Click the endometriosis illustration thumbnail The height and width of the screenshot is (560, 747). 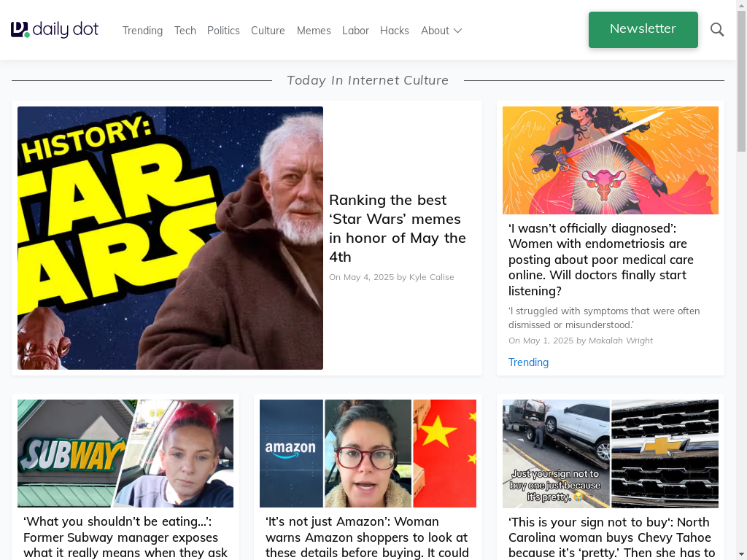click(611, 160)
